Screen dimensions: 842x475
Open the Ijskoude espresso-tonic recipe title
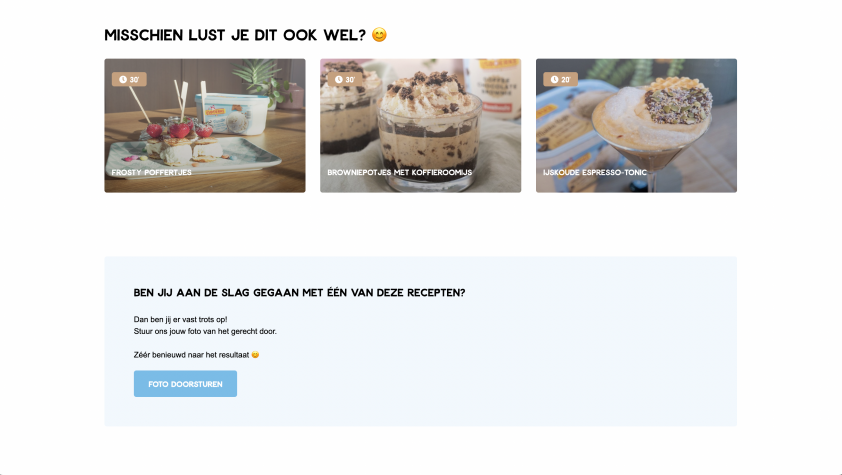coord(594,172)
